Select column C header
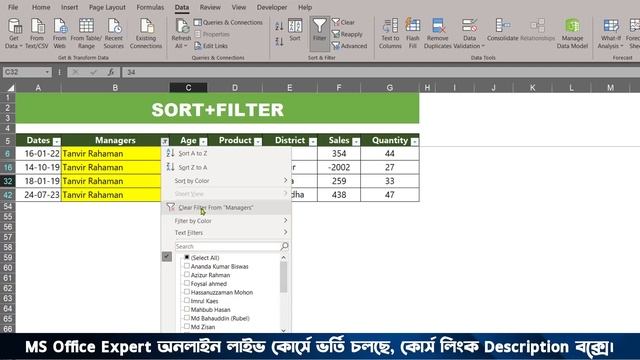 (188, 87)
